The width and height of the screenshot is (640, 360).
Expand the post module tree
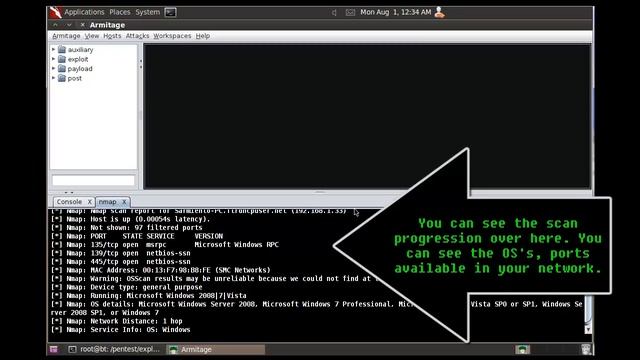pyautogui.click(x=53, y=78)
